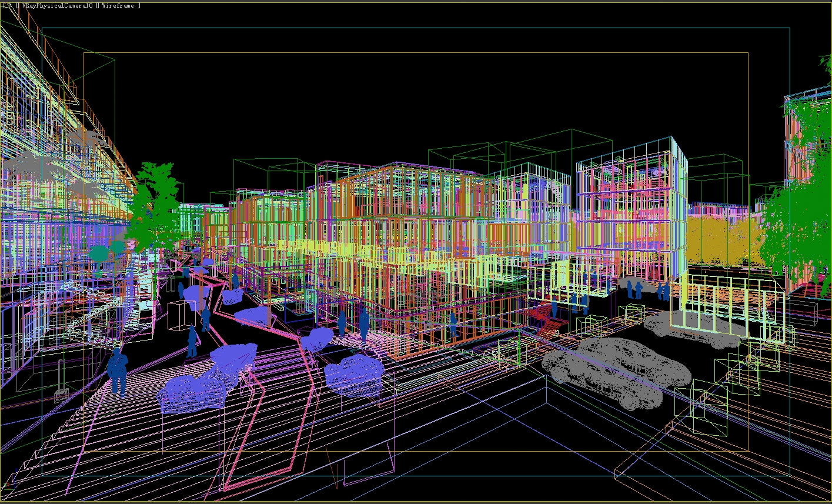Select the small round teal shrub at left
Image resolution: width=832 pixels, height=504 pixels.
coord(99,254)
